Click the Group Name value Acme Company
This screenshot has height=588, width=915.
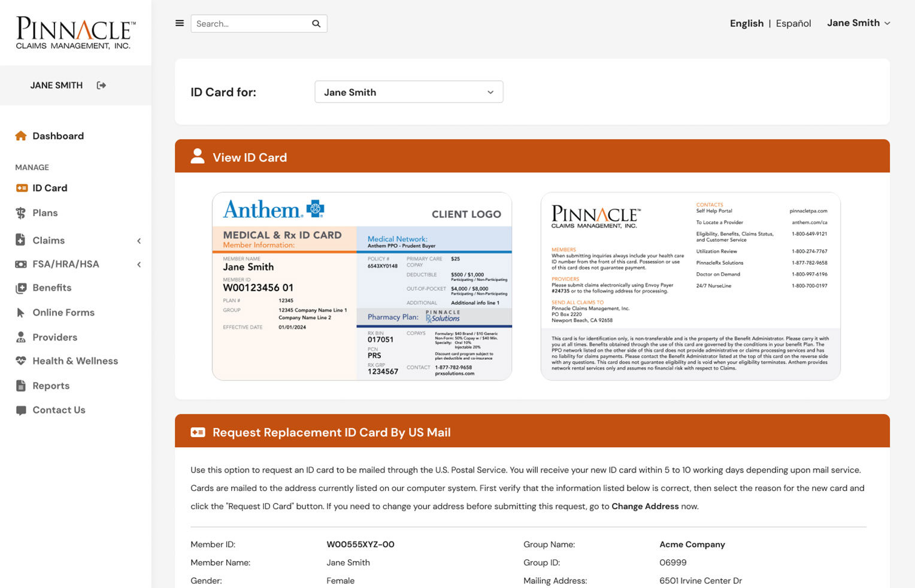[692, 545]
